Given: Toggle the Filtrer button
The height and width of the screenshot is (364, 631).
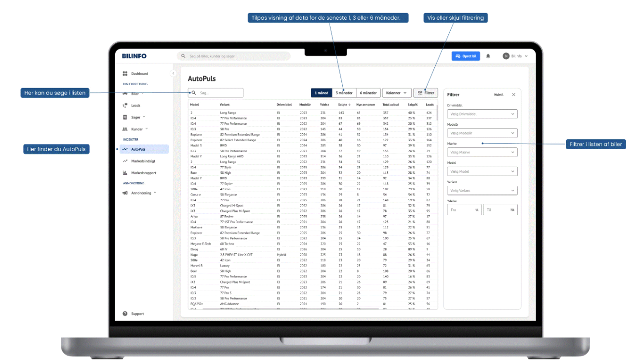Looking at the screenshot, I should tap(426, 93).
